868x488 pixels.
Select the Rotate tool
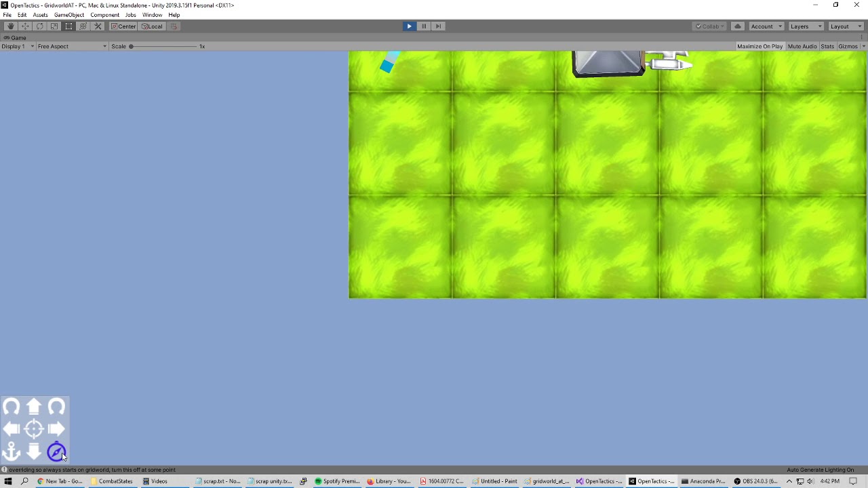point(39,26)
